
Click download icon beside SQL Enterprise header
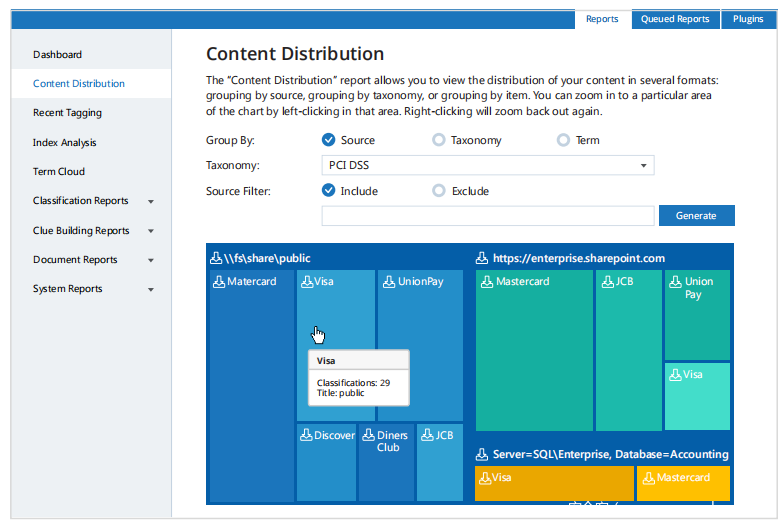[482, 454]
